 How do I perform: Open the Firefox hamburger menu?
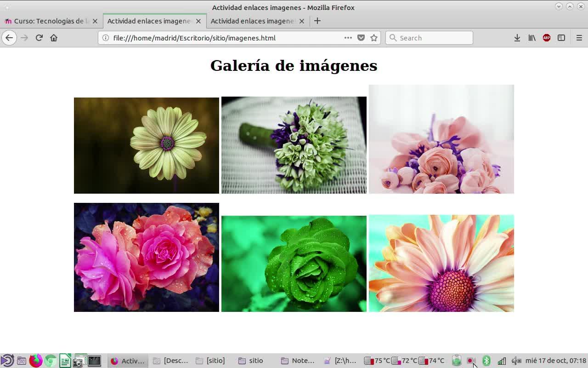pos(579,38)
